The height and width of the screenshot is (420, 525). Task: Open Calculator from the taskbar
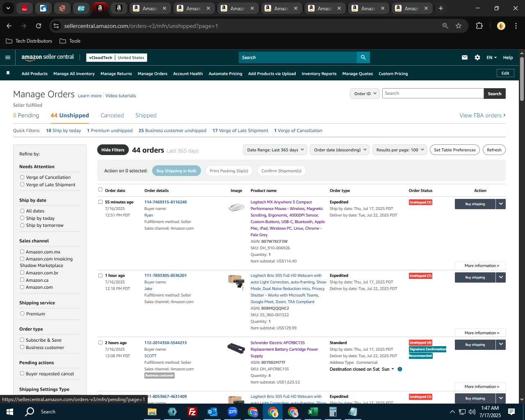coord(333,412)
